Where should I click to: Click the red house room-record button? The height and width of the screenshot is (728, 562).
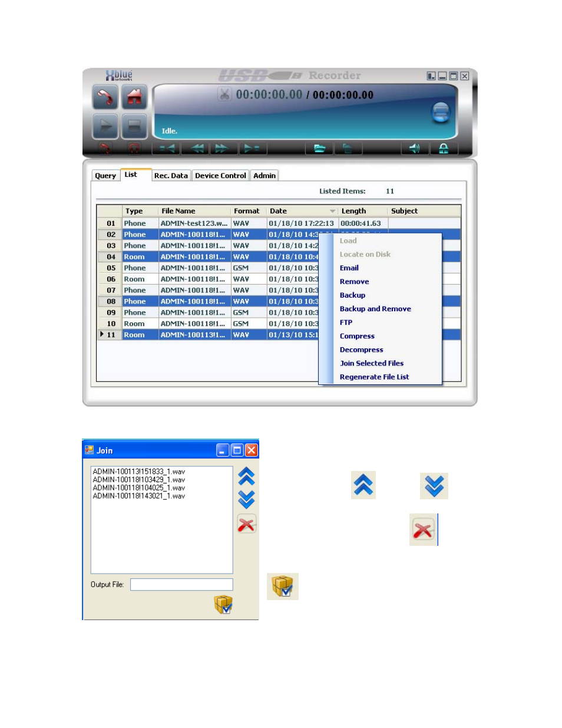tap(134, 97)
